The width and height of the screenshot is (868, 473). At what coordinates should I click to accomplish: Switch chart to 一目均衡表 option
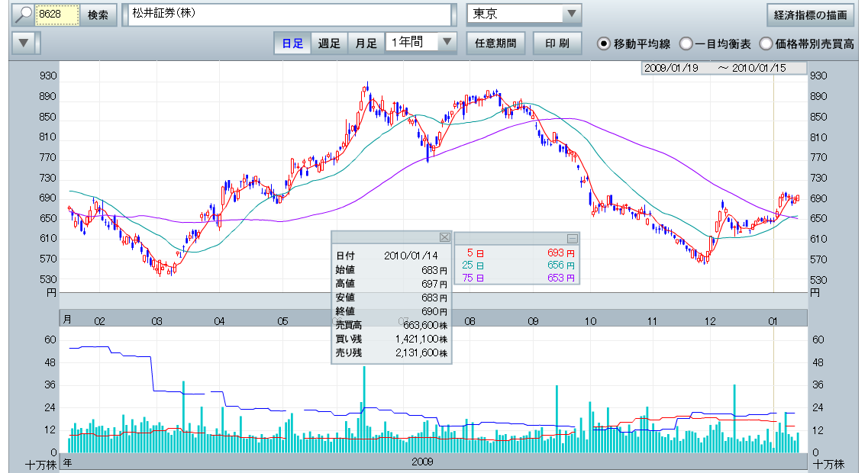pyautogui.click(x=686, y=43)
